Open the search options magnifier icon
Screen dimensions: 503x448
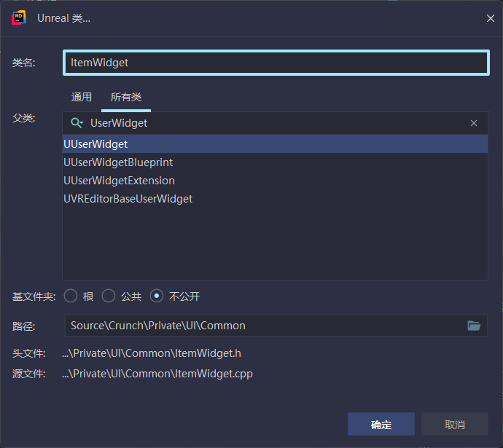[x=77, y=123]
